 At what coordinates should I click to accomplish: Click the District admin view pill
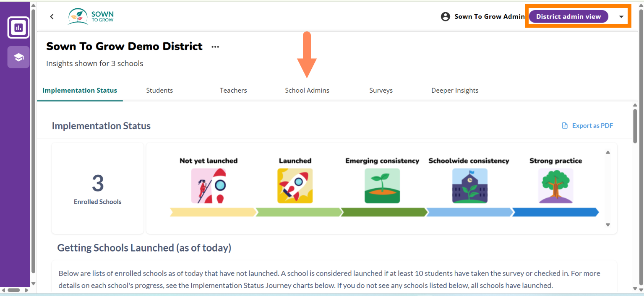(x=568, y=17)
